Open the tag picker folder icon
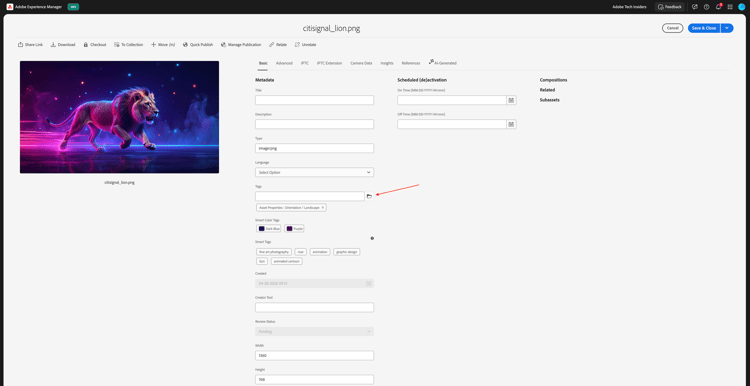Viewport: 750px width, 386px height. coord(369,196)
